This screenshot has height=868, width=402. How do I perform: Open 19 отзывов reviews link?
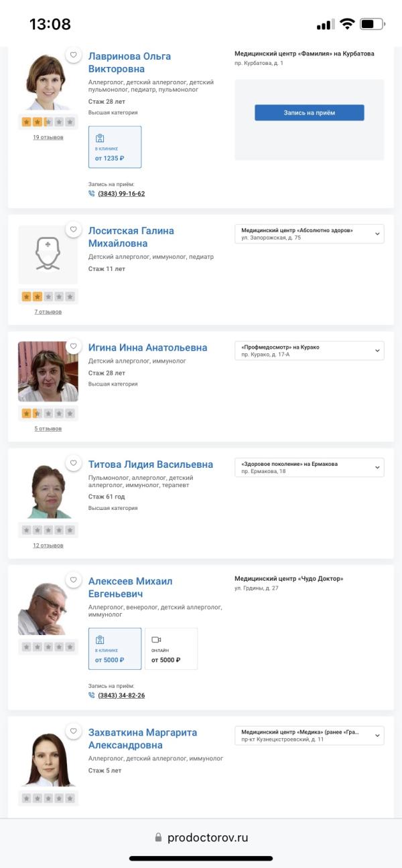tap(48, 137)
